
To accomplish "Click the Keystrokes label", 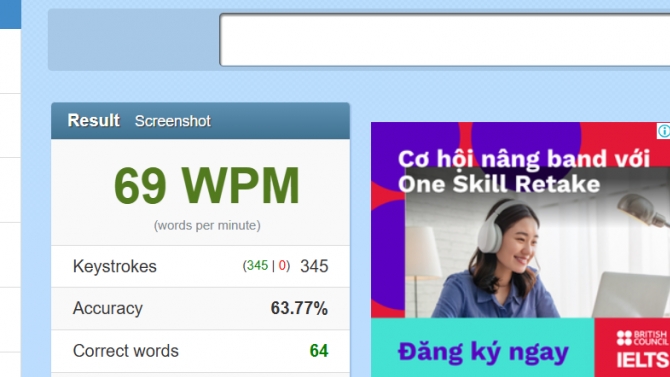I will pos(115,266).
